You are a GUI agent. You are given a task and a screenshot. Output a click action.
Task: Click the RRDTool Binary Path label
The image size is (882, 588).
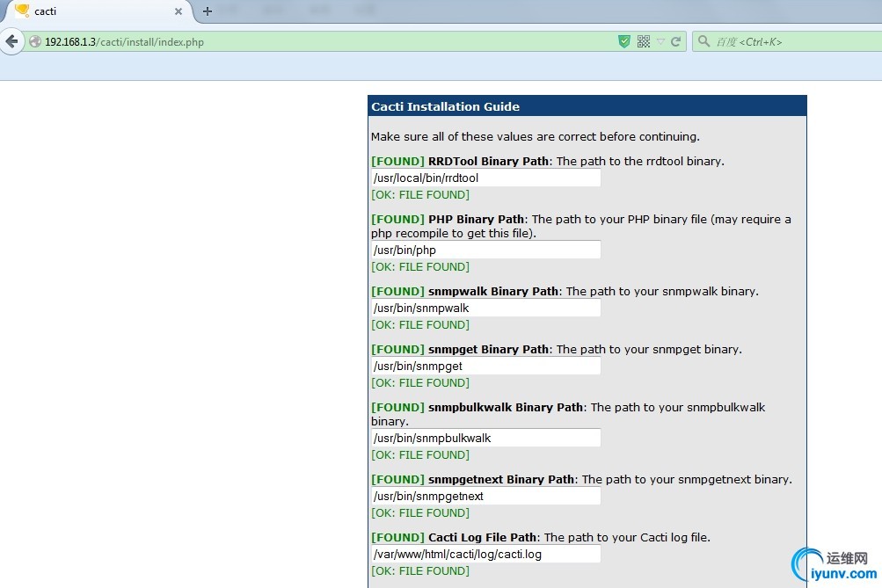pos(488,162)
